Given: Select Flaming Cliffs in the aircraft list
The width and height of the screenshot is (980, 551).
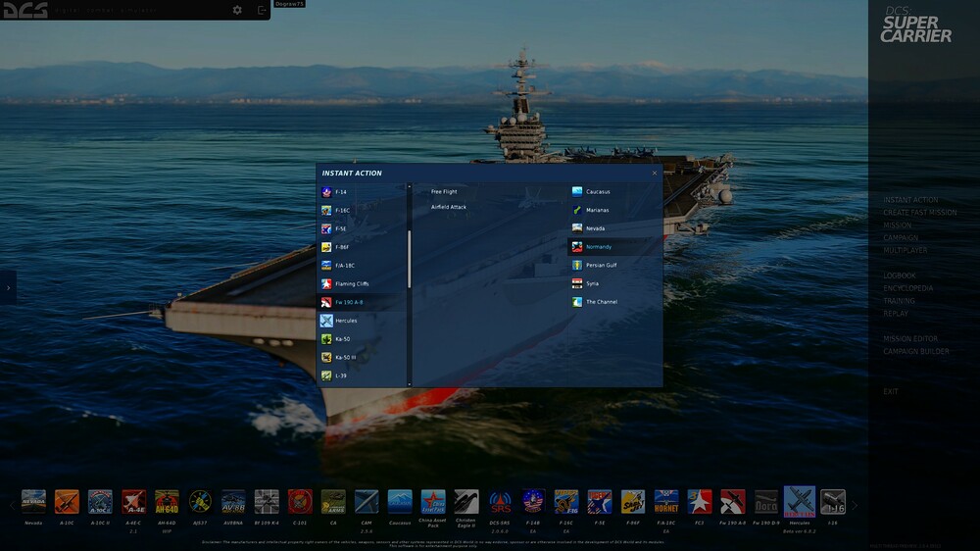Looking at the screenshot, I should 362,284.
